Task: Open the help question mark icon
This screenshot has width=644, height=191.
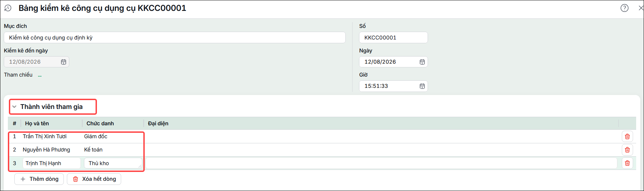Action: click(x=624, y=8)
